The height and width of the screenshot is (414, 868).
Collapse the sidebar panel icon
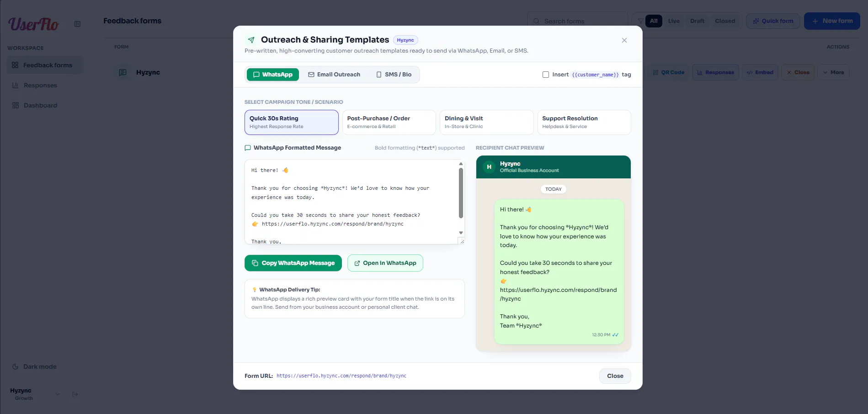[x=77, y=24]
